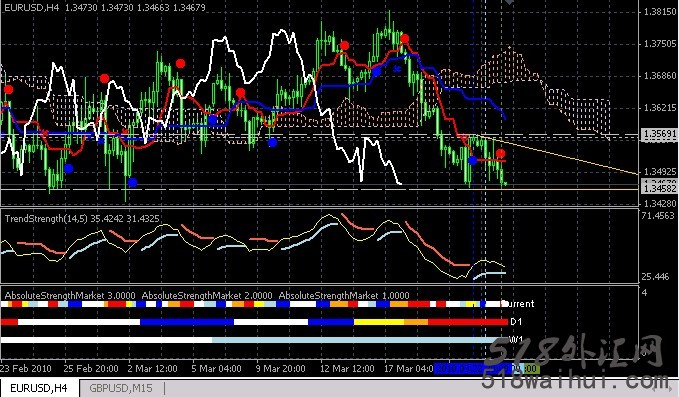Click the highlighted 1.35691 price label
Viewport: 679px width, 397px height.
point(660,134)
